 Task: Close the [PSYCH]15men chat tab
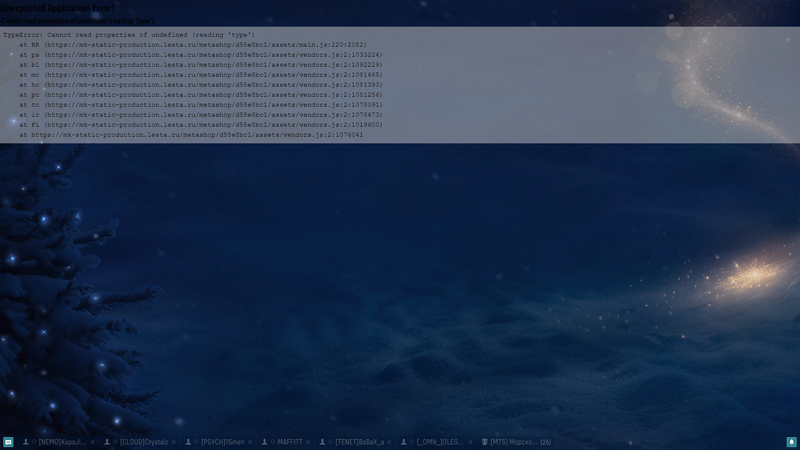249,441
